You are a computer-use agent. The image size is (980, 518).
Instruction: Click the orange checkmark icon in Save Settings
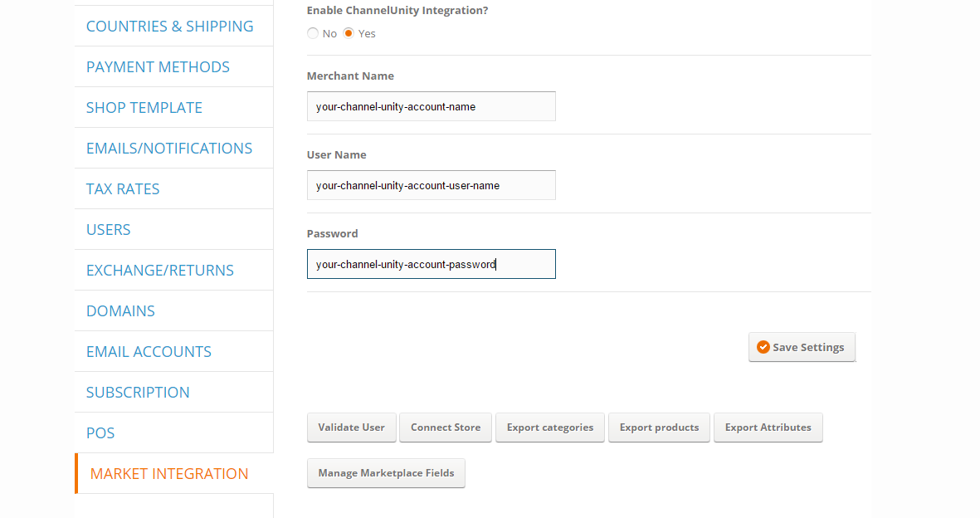coord(763,348)
